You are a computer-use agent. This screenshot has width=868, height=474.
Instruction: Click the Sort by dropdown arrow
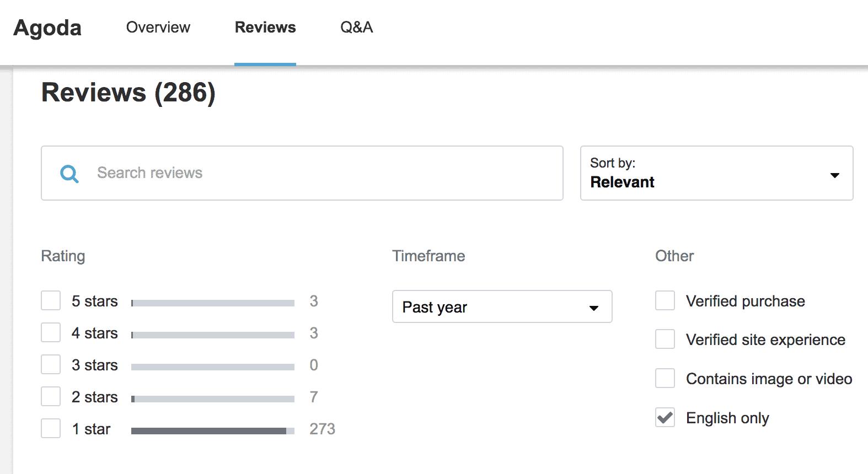tap(834, 175)
